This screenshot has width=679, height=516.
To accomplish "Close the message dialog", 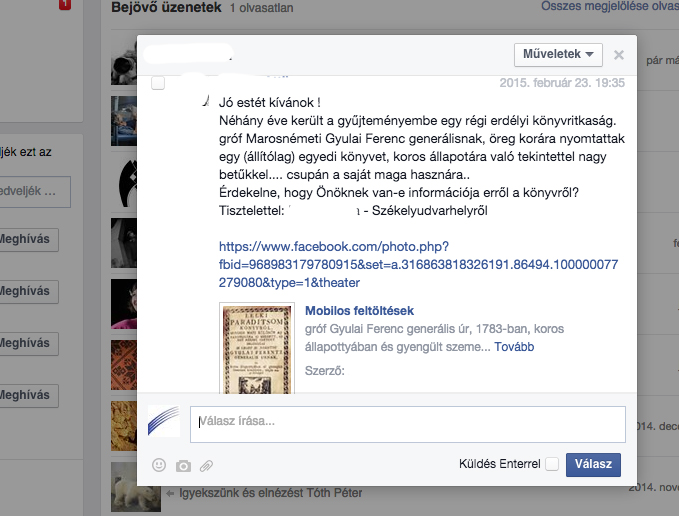I will (619, 55).
